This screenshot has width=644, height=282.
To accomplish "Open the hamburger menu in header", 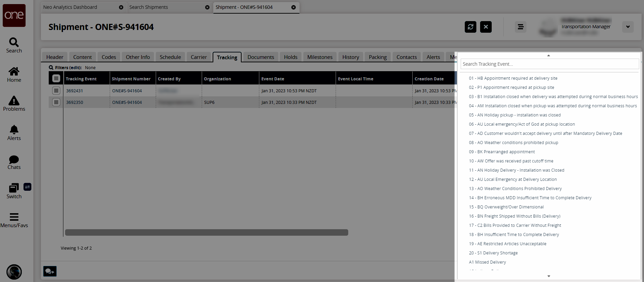I will coord(521,27).
